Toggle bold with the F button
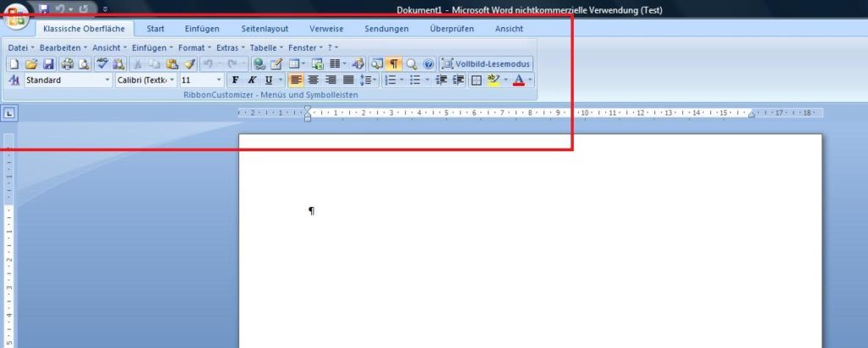Screen dimensions: 868x348 (x=235, y=81)
